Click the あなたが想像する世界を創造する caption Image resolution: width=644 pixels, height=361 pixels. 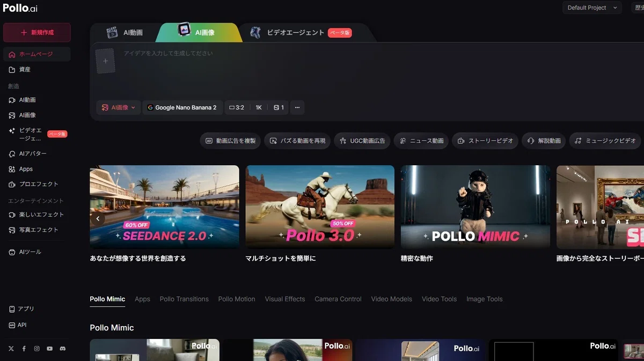tap(138, 259)
